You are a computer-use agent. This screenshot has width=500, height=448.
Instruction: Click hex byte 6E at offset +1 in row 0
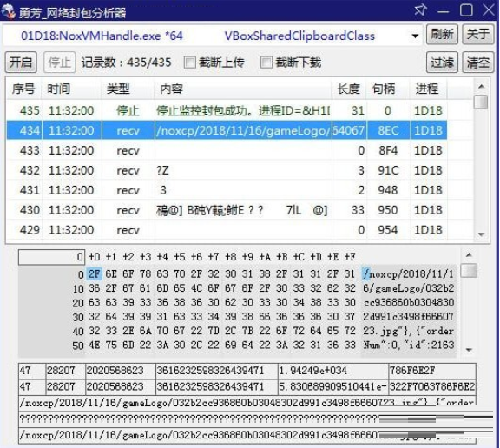pyautogui.click(x=111, y=273)
